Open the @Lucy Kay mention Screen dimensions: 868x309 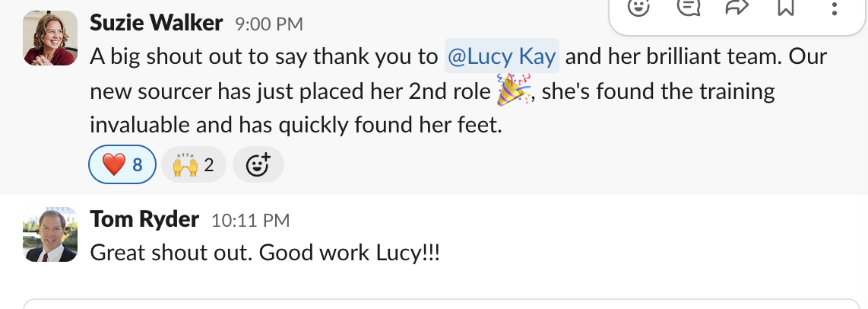[502, 57]
